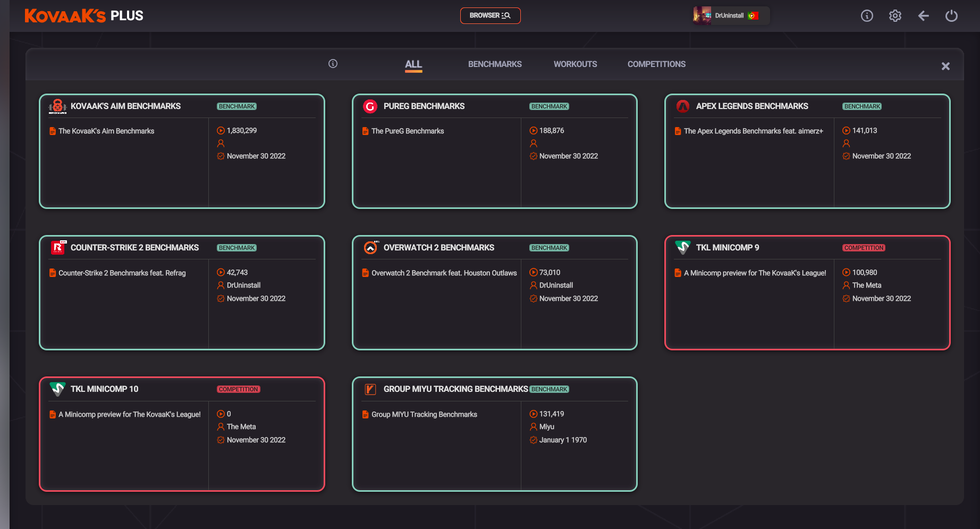Open the PUREG BENCHMARKS card title
Image resolution: width=980 pixels, height=529 pixels.
(424, 106)
